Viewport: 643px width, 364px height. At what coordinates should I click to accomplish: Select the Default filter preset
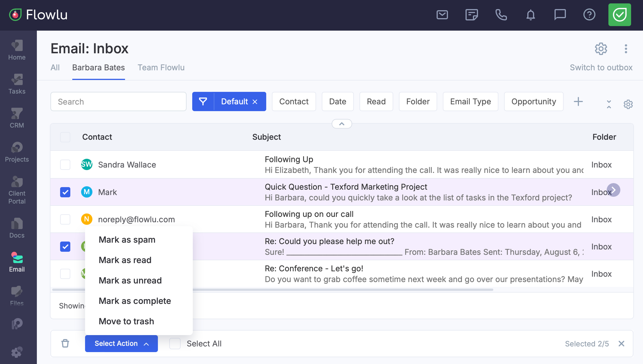(234, 101)
